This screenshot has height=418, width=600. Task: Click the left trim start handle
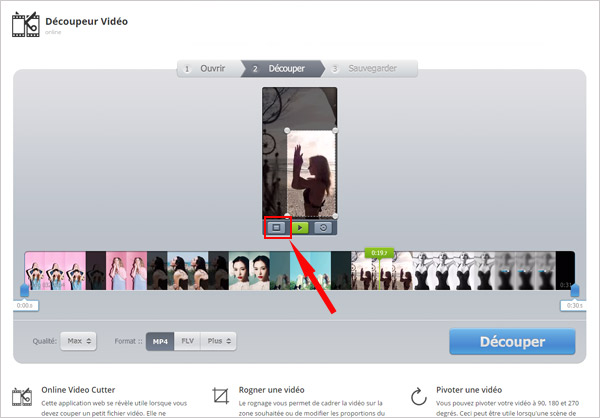coord(25,291)
